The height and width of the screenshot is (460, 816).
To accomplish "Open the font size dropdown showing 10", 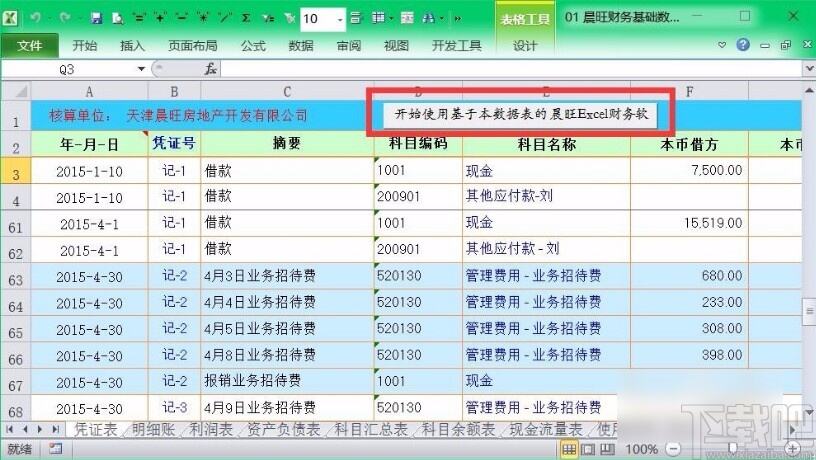I will click(x=340, y=19).
